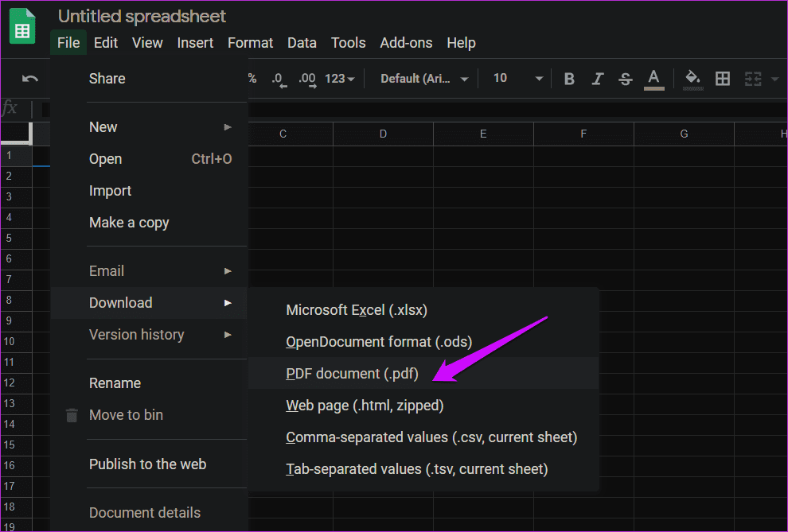Open the Tools menu
Image resolution: width=788 pixels, height=532 pixels.
point(348,43)
